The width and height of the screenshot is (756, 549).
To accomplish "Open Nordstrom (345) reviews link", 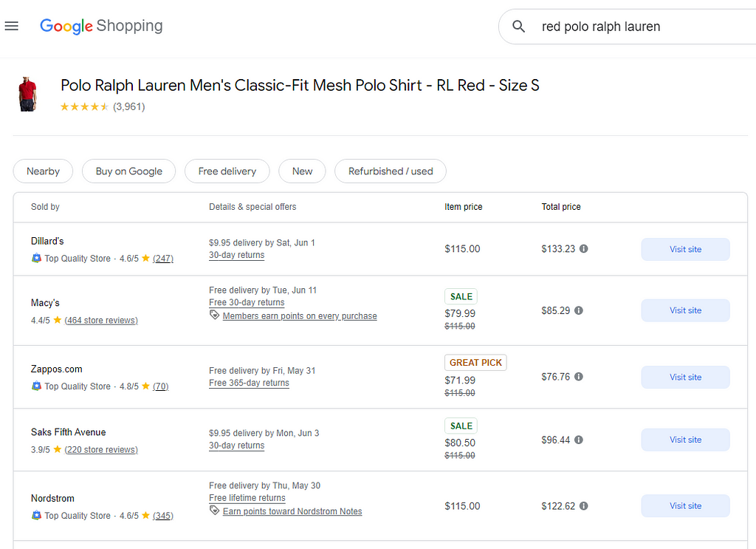I will coord(163,516).
